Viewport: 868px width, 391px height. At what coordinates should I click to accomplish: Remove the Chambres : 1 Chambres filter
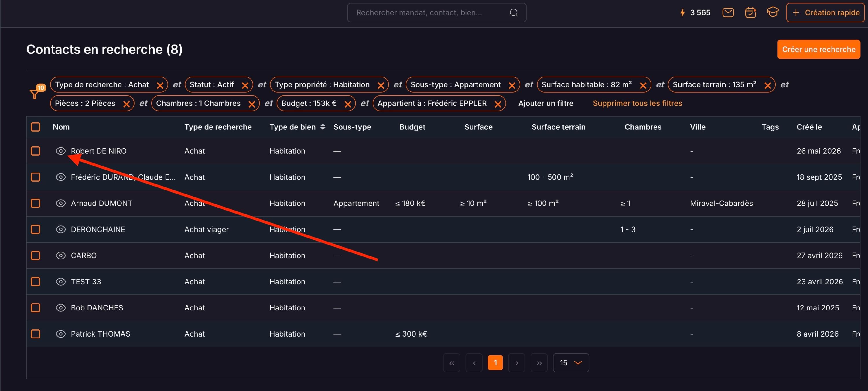pyautogui.click(x=251, y=104)
